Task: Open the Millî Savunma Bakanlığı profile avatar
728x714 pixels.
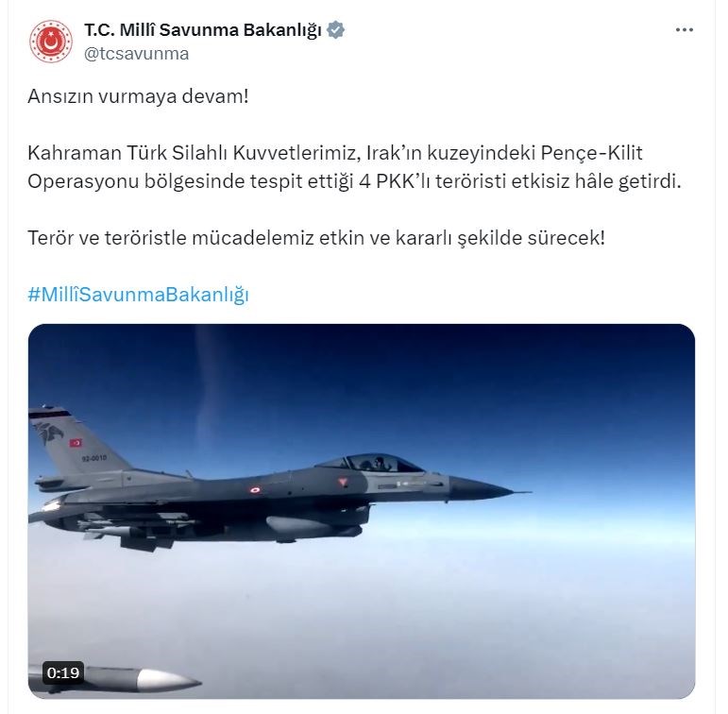Action: coord(51,42)
